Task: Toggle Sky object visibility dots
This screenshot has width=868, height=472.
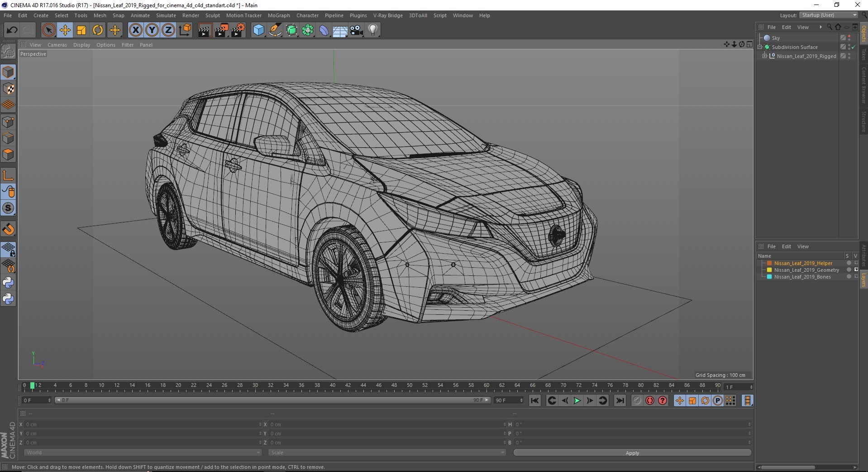Action: 849,38
